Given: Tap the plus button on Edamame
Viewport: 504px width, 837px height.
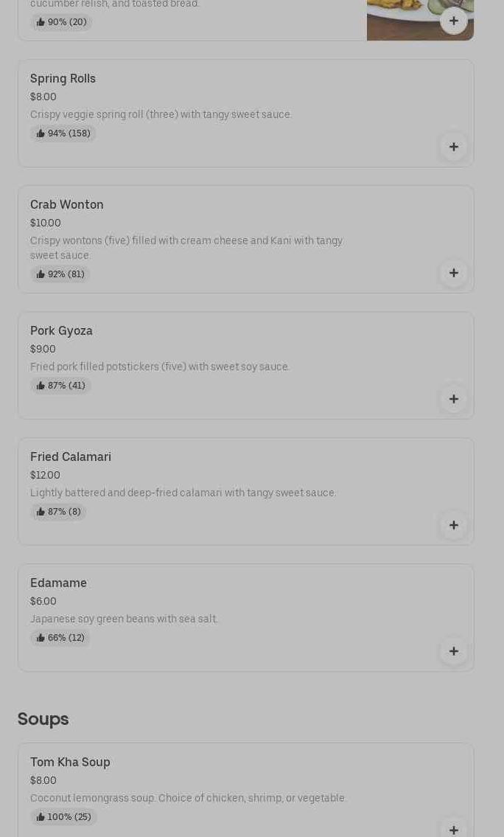Looking at the screenshot, I should [454, 651].
